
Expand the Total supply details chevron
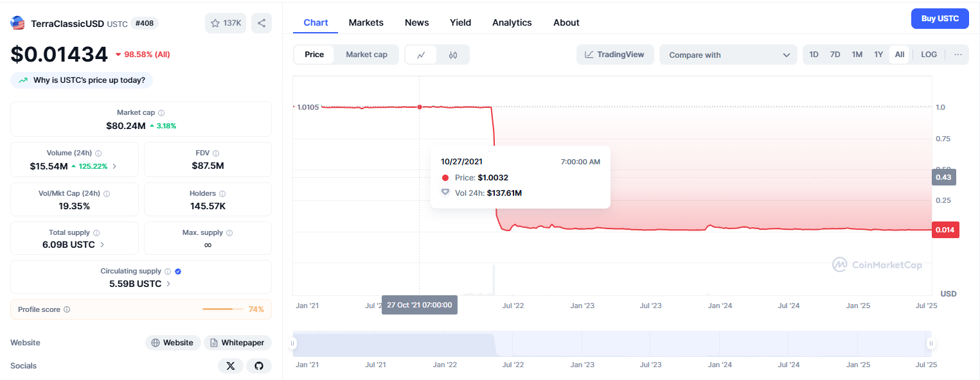click(102, 245)
